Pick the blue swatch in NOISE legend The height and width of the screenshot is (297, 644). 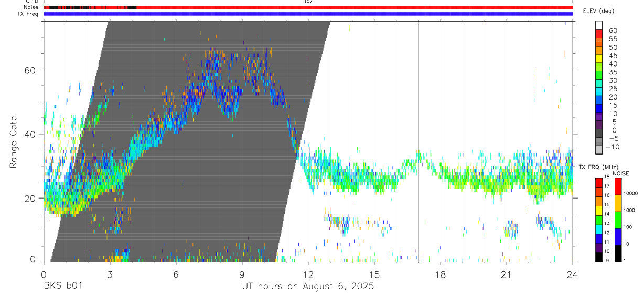617,237
